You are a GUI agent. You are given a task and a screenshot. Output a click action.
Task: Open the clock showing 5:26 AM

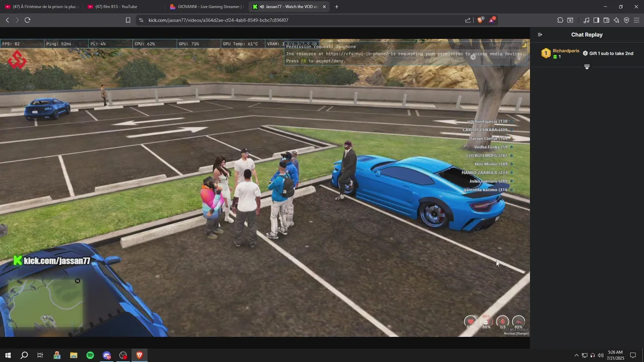616,355
